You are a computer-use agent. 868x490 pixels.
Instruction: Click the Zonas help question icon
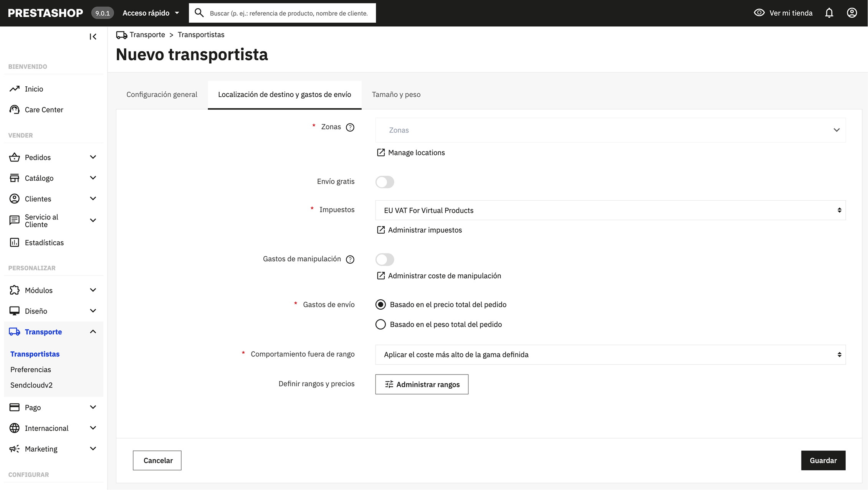350,127
